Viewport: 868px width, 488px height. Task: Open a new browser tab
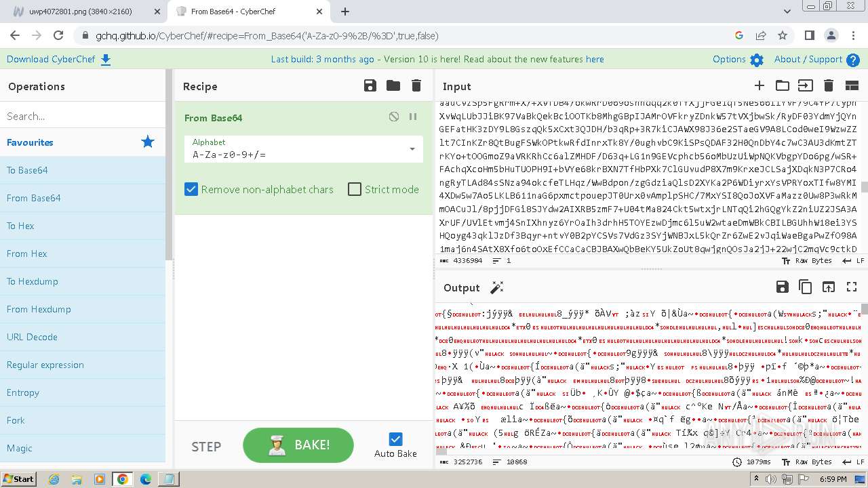pos(345,12)
